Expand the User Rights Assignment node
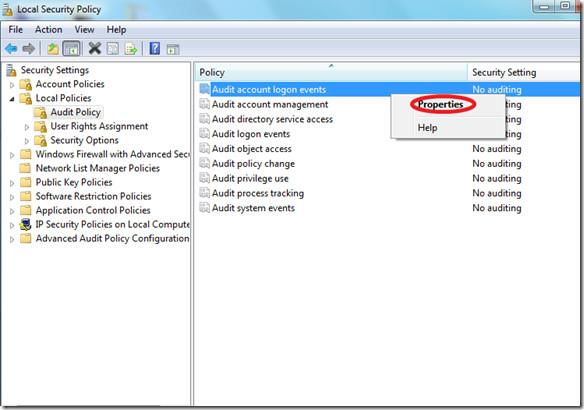 point(26,127)
